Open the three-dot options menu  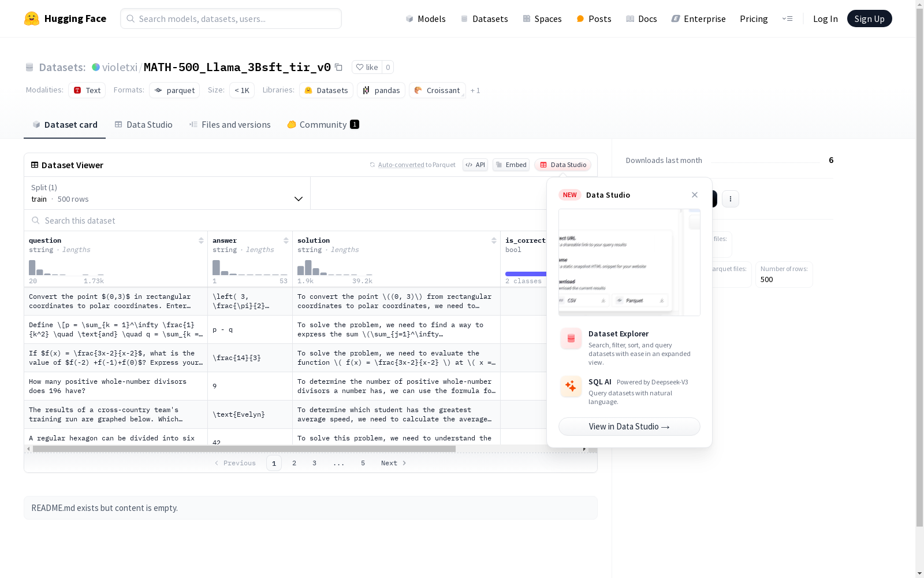731,199
